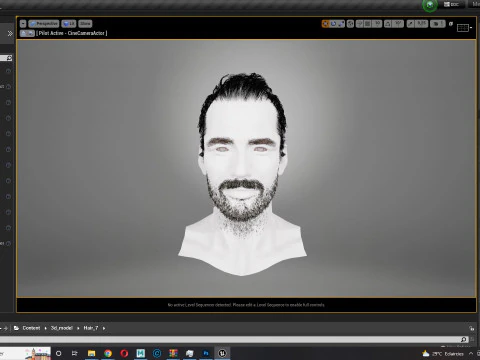Viewport: 480px width, 360px height.
Task: Open the Perspective view mode menu
Action: tap(44, 24)
